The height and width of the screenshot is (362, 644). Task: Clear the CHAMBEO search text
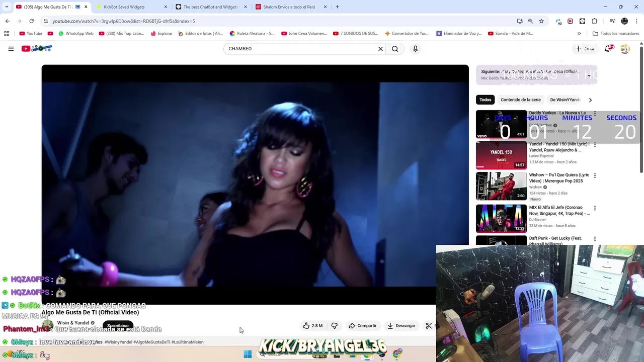(x=380, y=49)
